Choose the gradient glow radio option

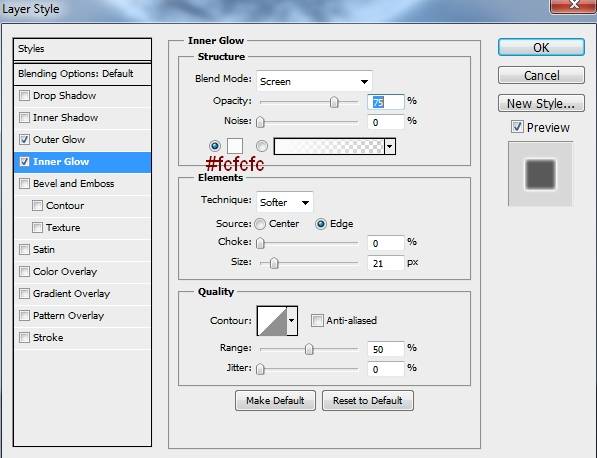coord(262,146)
